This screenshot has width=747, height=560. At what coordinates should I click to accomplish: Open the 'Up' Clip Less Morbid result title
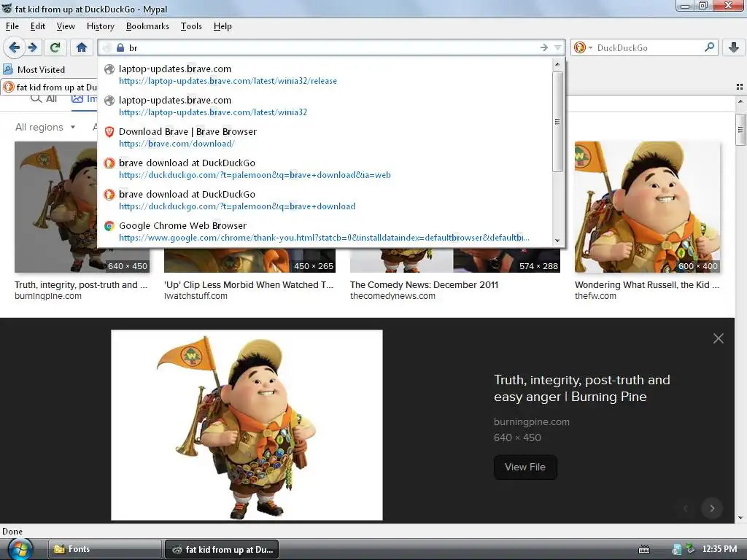[249, 285]
